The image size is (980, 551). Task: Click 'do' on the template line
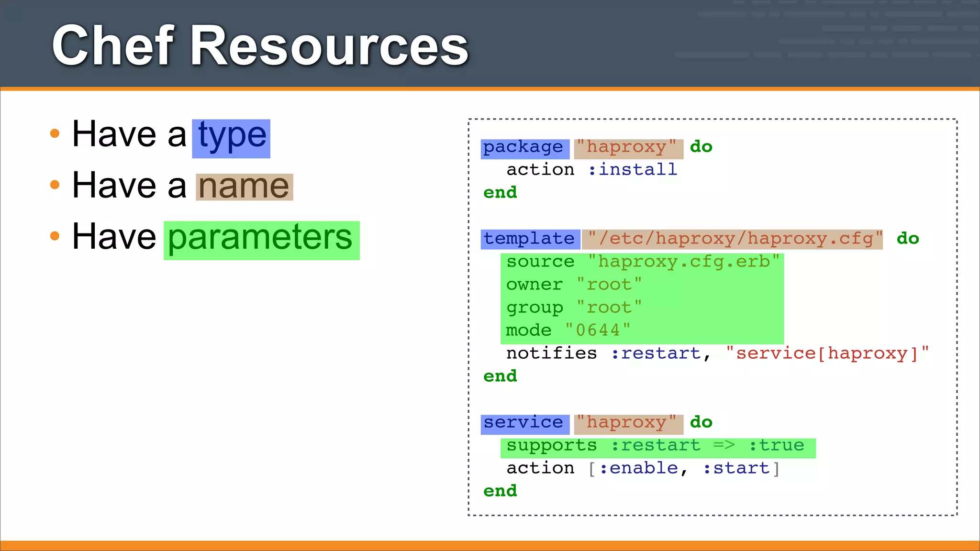[908, 238]
